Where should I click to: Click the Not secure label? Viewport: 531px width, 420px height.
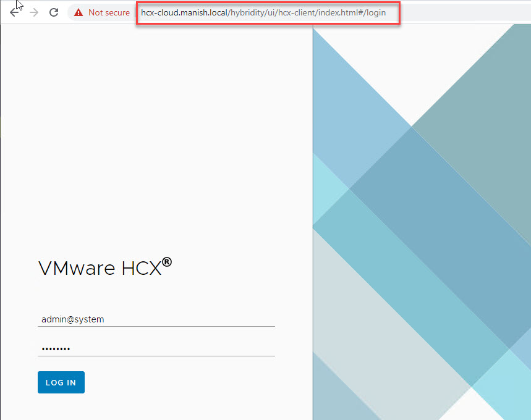pyautogui.click(x=109, y=12)
